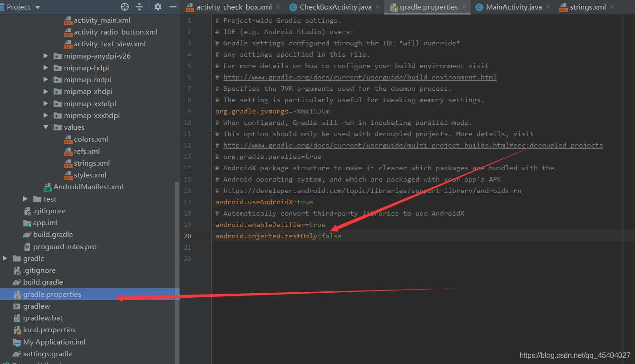Screen dimensions: 635x364
Task: Expand the mipmap-hdpi folder
Action: [x=45, y=68]
